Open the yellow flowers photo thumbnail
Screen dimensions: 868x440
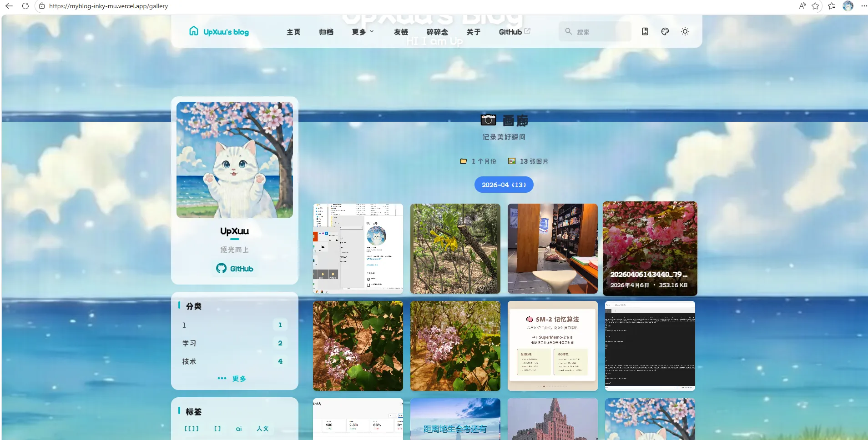coord(455,249)
